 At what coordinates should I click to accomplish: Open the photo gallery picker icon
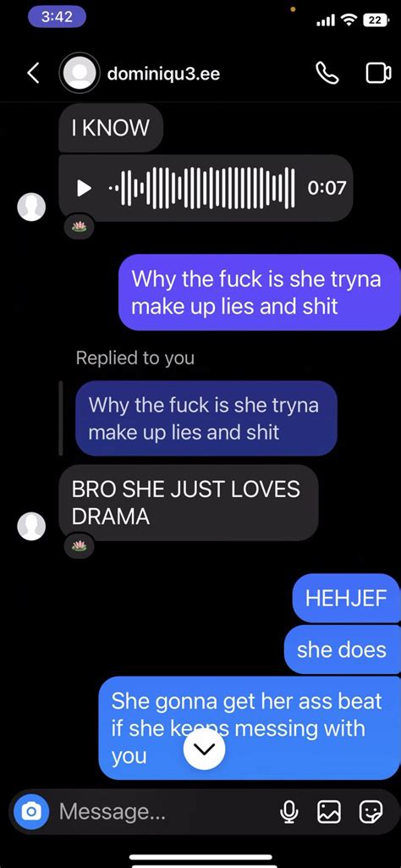(x=328, y=812)
